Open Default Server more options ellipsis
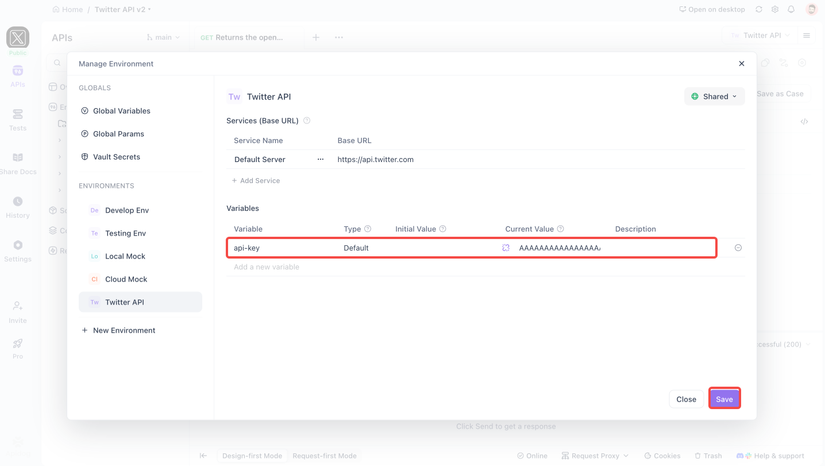The height and width of the screenshot is (466, 825). (x=320, y=159)
